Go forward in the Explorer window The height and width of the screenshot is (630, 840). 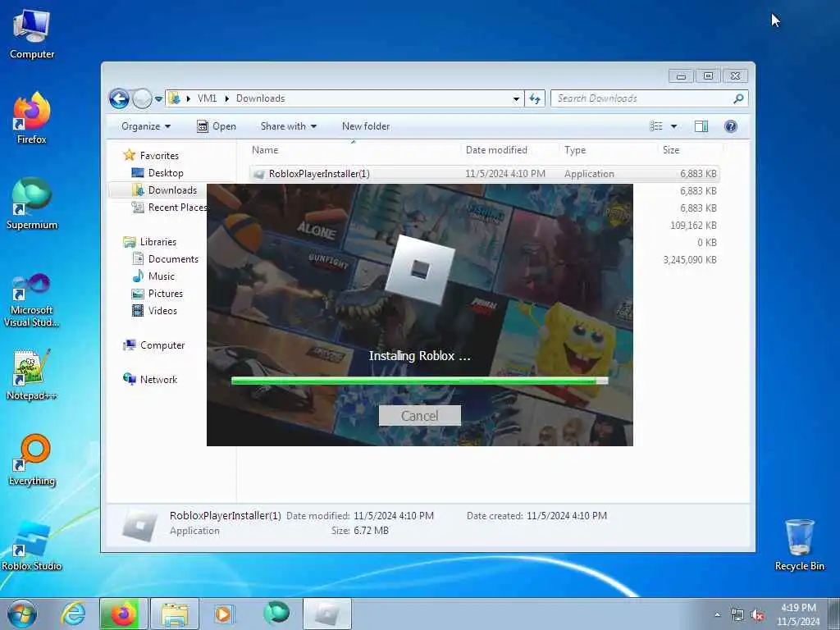pos(142,98)
